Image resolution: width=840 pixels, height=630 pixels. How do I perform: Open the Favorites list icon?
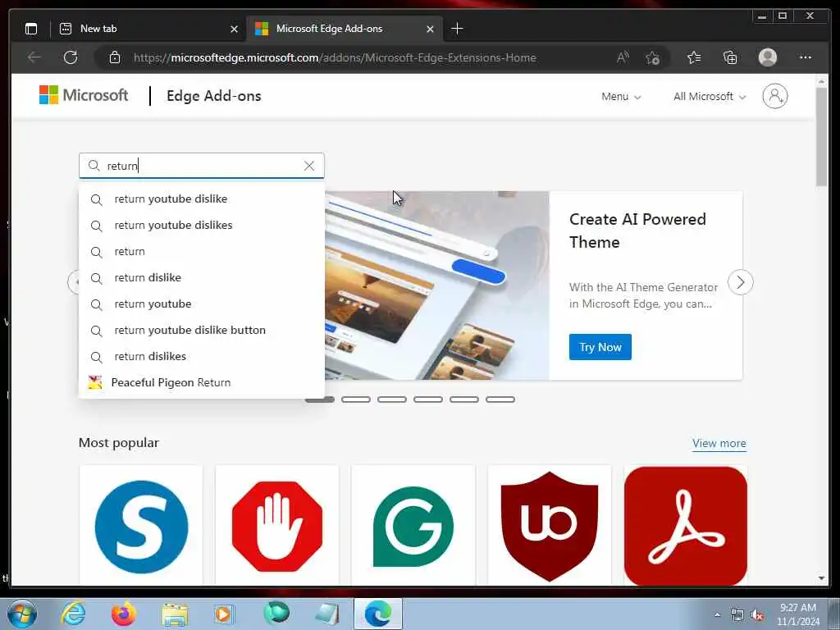click(x=694, y=57)
